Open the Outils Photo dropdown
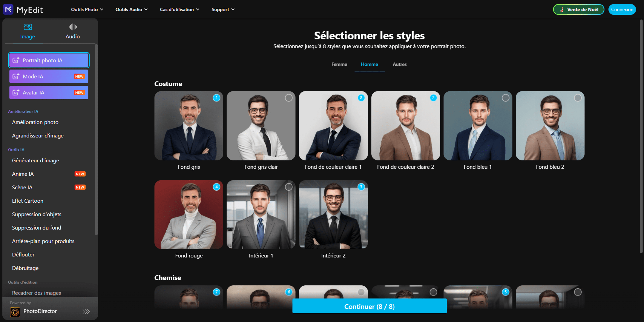Viewport: 644px width, 322px height. (87, 9)
